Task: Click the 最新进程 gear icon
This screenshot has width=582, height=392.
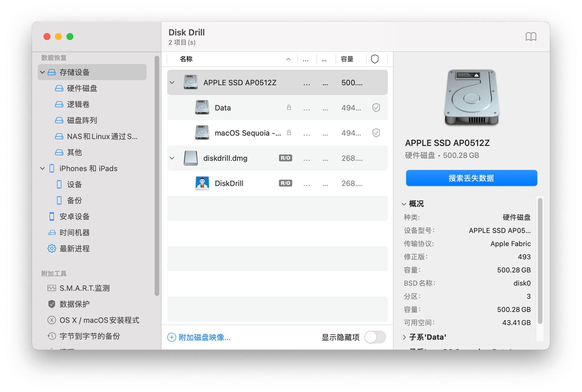Action: (52, 249)
